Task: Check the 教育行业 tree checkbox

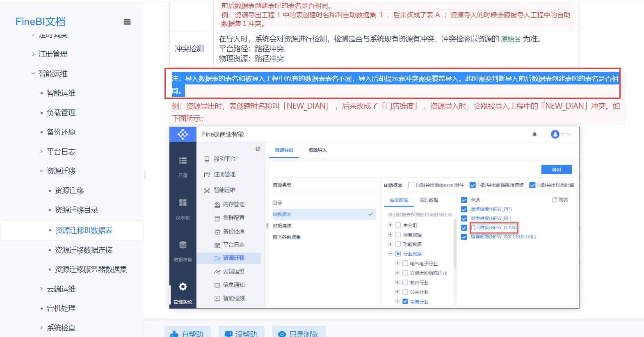Action: (x=405, y=282)
